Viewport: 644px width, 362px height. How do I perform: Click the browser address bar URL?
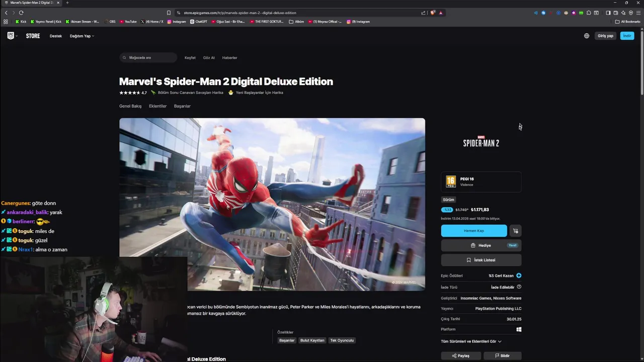pos(240,13)
